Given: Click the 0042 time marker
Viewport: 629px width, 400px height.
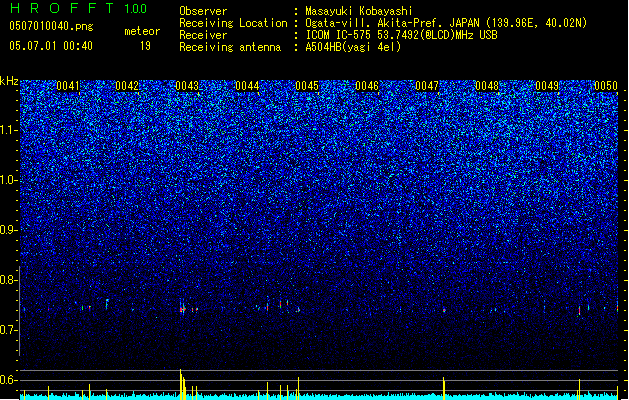Looking at the screenshot, I should click(x=127, y=86).
